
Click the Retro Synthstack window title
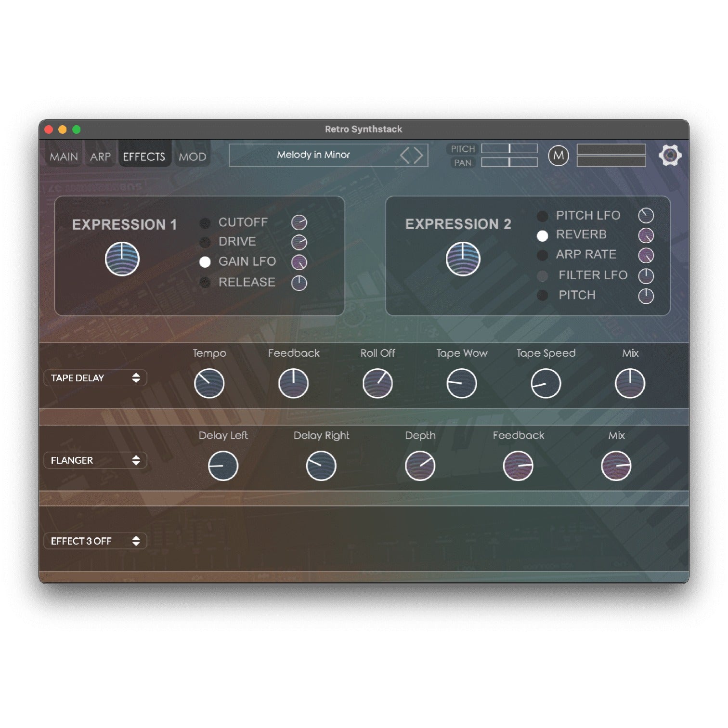(364, 129)
